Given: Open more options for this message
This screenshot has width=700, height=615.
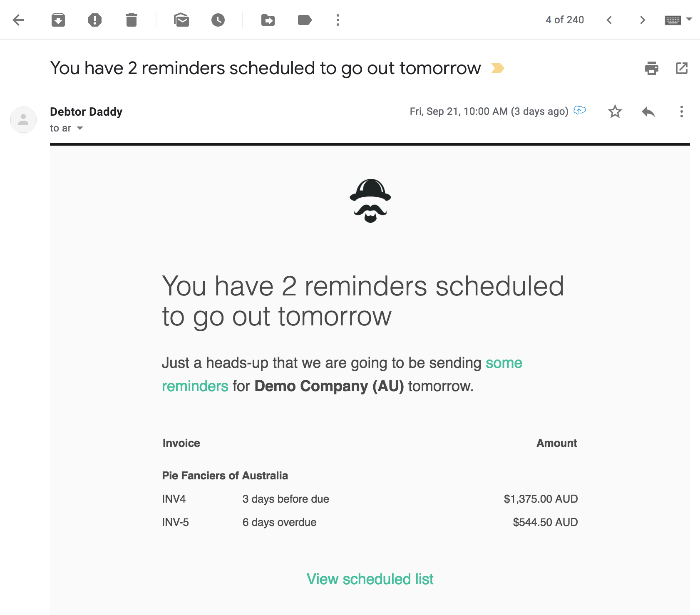Looking at the screenshot, I should (x=681, y=112).
